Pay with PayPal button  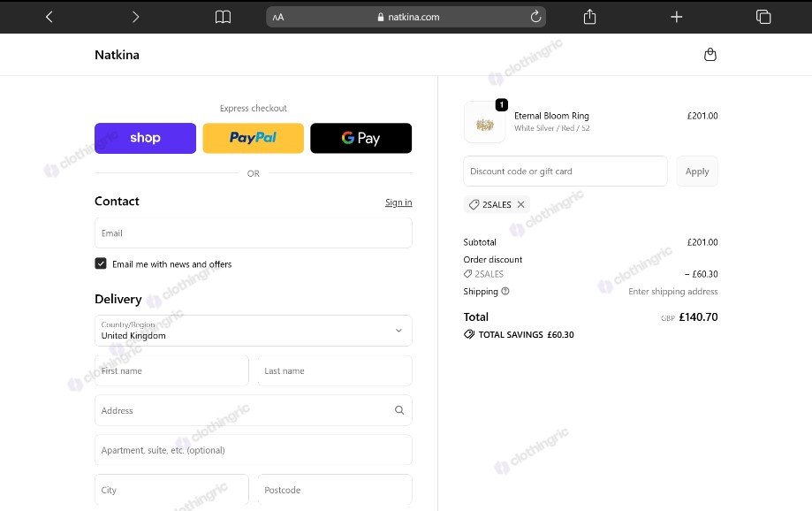point(254,139)
